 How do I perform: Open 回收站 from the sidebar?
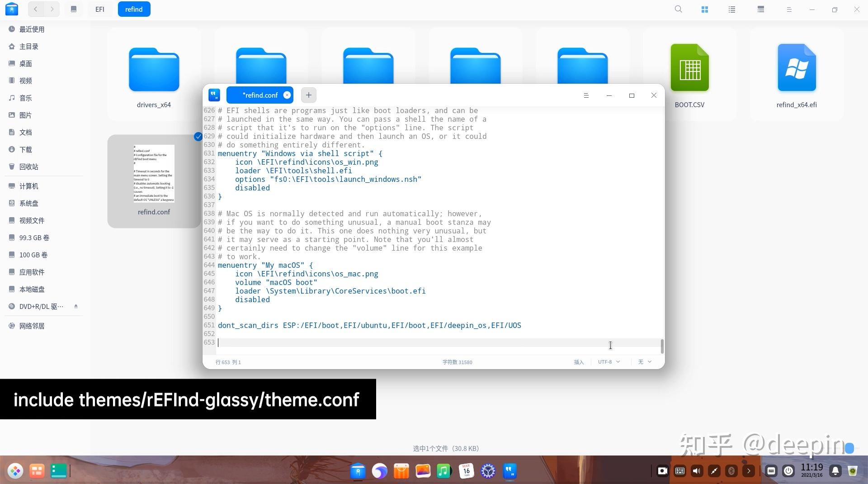(x=28, y=166)
